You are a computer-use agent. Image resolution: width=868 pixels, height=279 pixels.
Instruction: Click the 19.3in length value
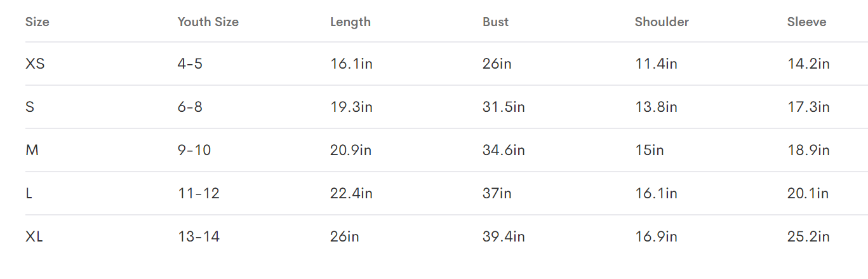[x=351, y=107]
